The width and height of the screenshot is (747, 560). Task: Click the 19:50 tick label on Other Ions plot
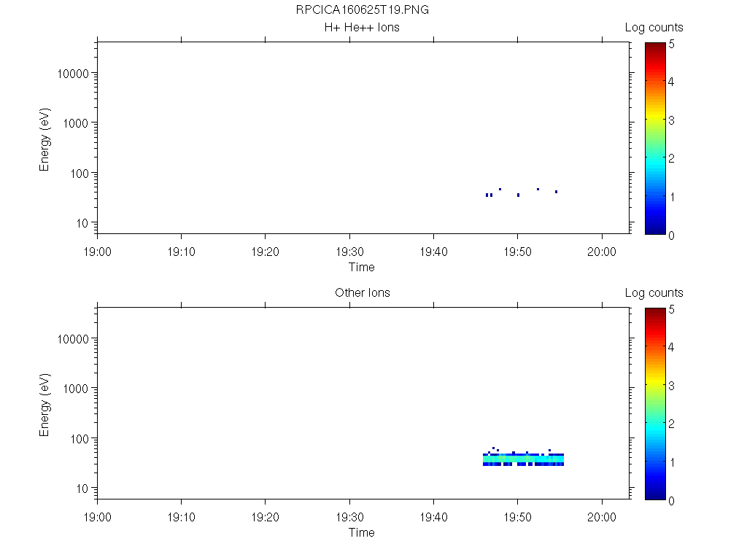pyautogui.click(x=518, y=517)
